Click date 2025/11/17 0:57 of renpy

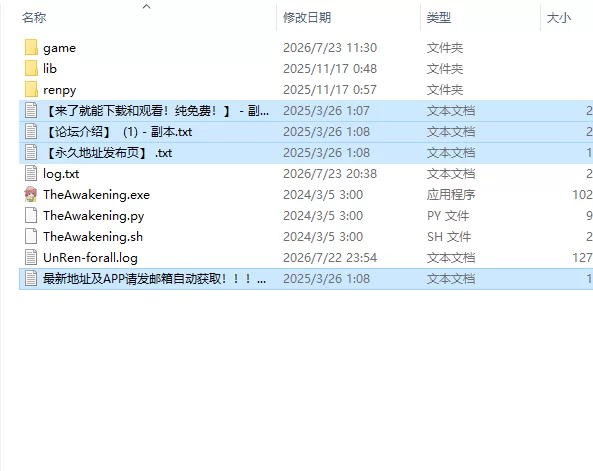[x=330, y=90]
